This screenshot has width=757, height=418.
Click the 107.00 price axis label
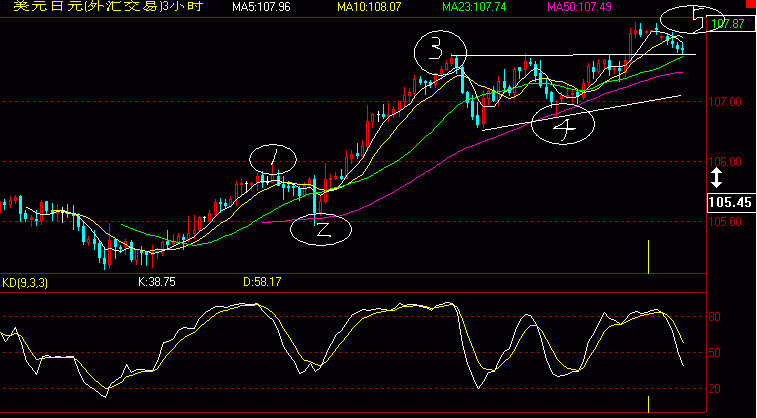[725, 102]
